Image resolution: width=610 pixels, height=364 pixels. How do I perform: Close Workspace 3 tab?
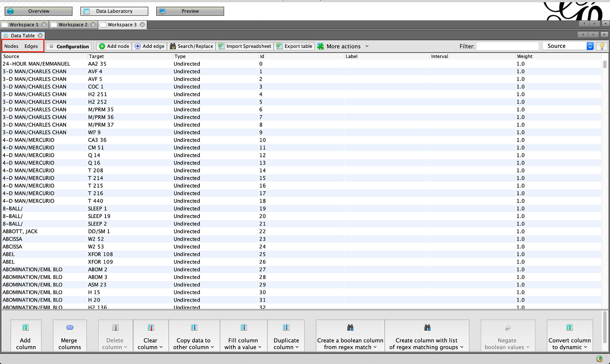pyautogui.click(x=142, y=25)
